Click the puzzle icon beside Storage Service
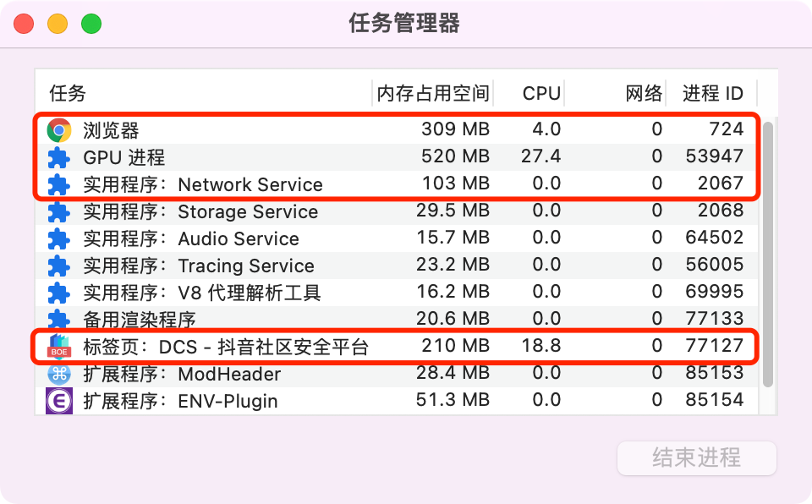 (59, 212)
